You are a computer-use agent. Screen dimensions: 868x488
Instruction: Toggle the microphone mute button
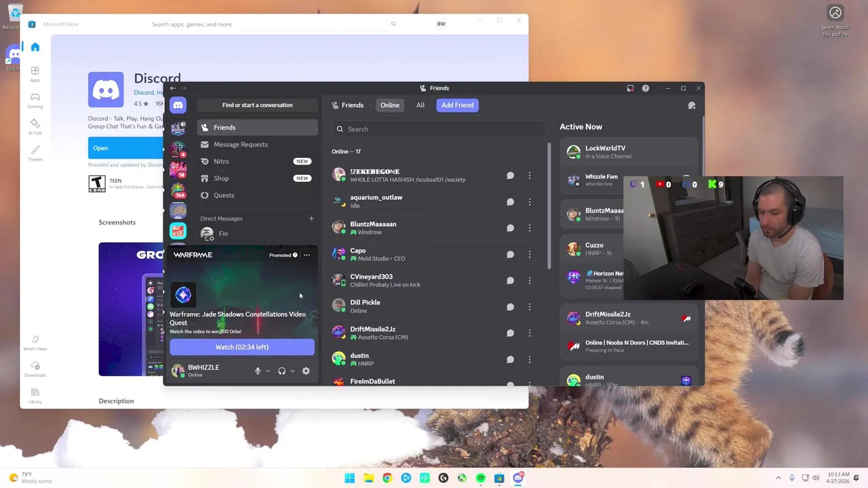point(258,371)
